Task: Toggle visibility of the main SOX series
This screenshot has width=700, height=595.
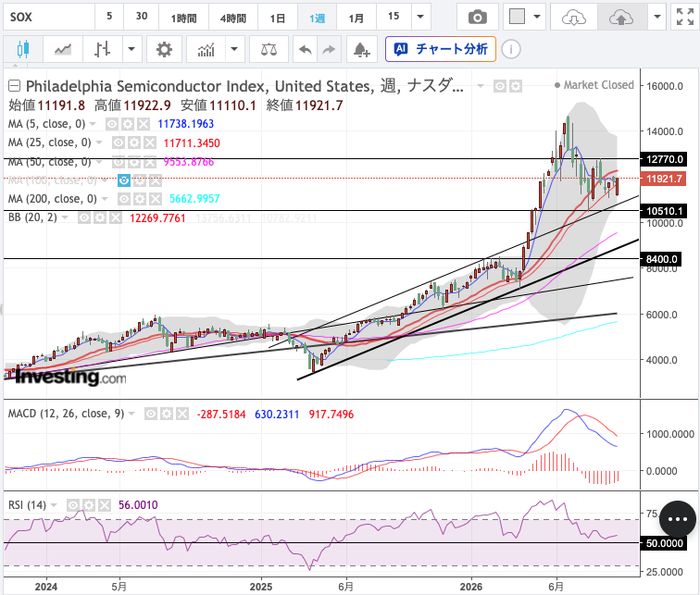Action: pyautogui.click(x=500, y=86)
